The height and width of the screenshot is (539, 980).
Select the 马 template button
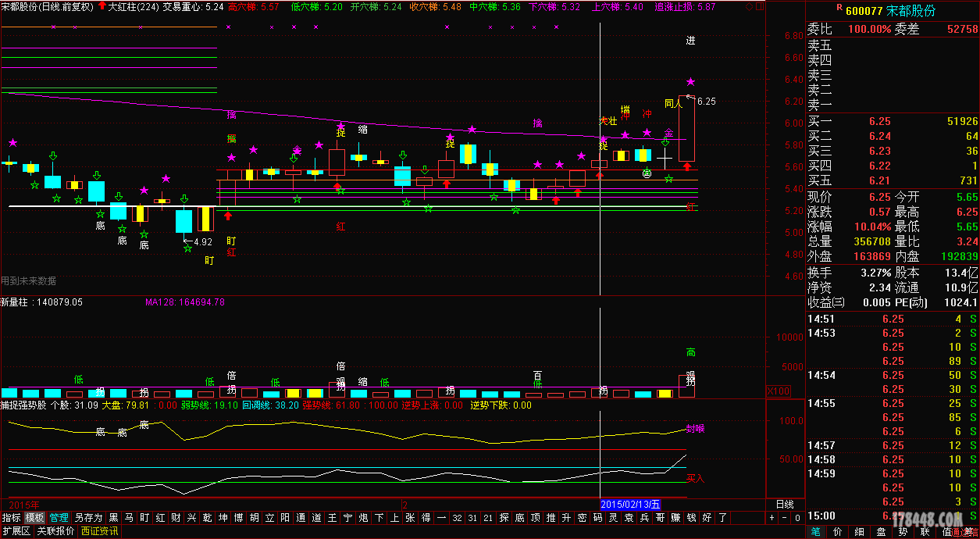(129, 517)
